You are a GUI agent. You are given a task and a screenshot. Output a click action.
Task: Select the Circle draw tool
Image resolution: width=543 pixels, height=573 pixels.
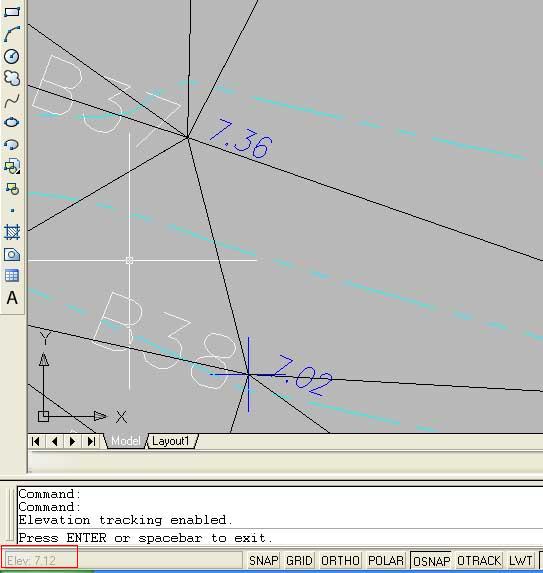[x=12, y=56]
